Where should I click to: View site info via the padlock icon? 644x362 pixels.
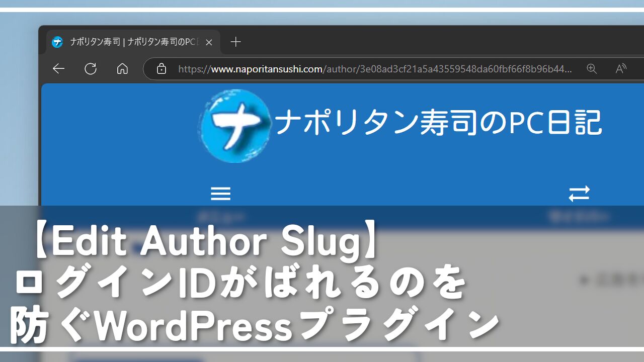(161, 69)
